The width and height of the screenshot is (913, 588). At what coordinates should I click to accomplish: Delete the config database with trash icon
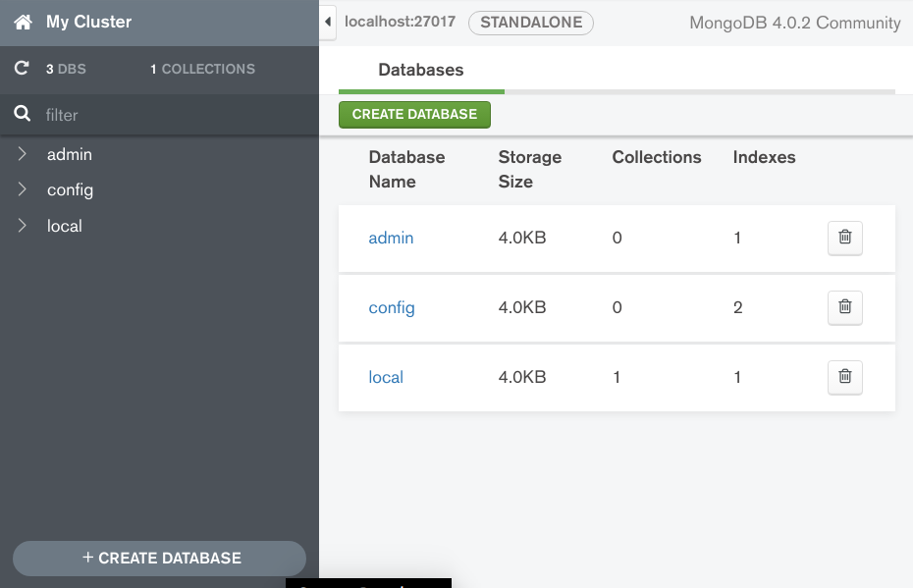[x=844, y=307]
